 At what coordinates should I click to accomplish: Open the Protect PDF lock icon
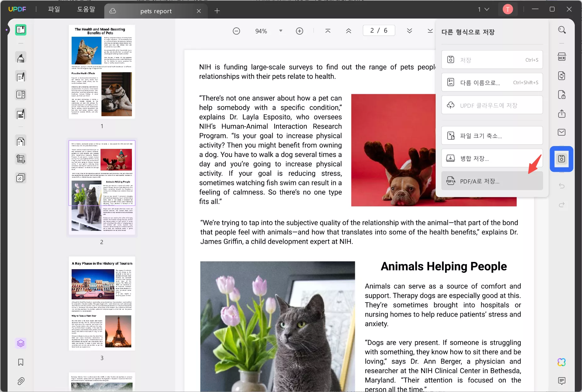click(x=562, y=95)
